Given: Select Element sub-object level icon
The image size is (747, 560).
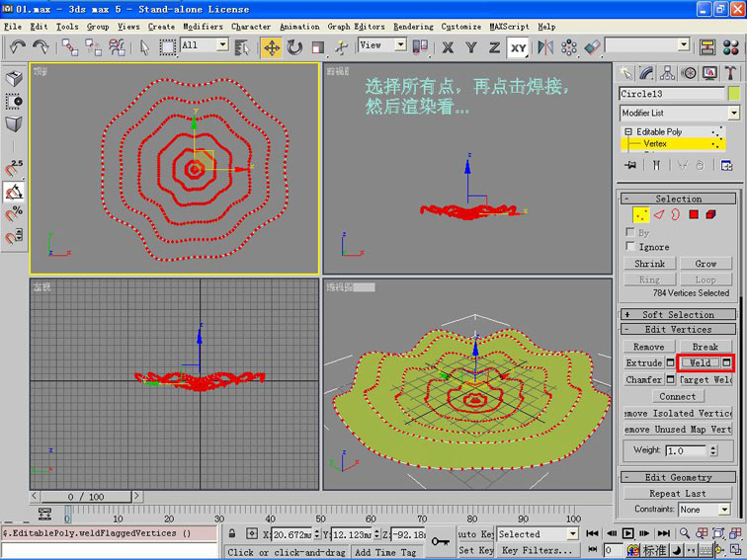Looking at the screenshot, I should click(x=710, y=214).
